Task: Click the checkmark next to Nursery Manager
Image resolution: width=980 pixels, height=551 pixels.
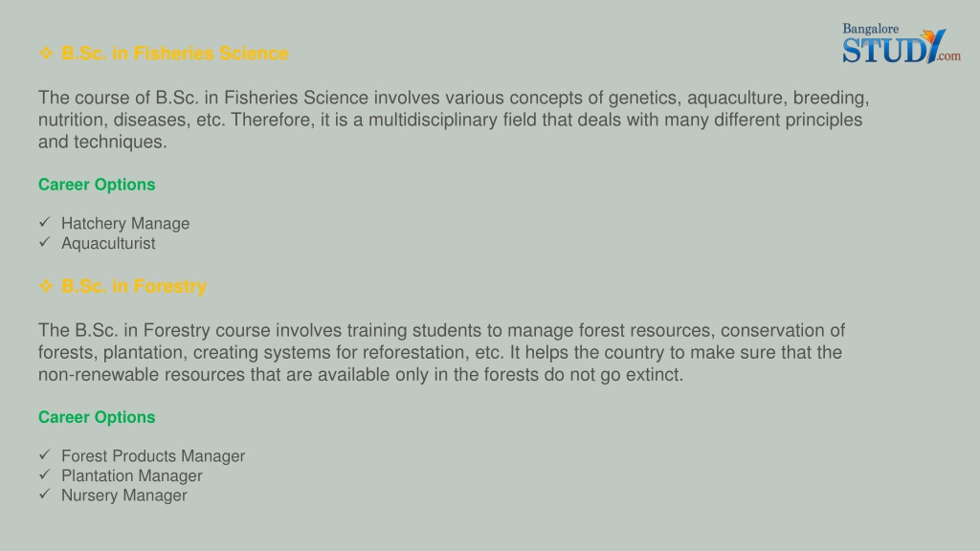Action: 44,494
